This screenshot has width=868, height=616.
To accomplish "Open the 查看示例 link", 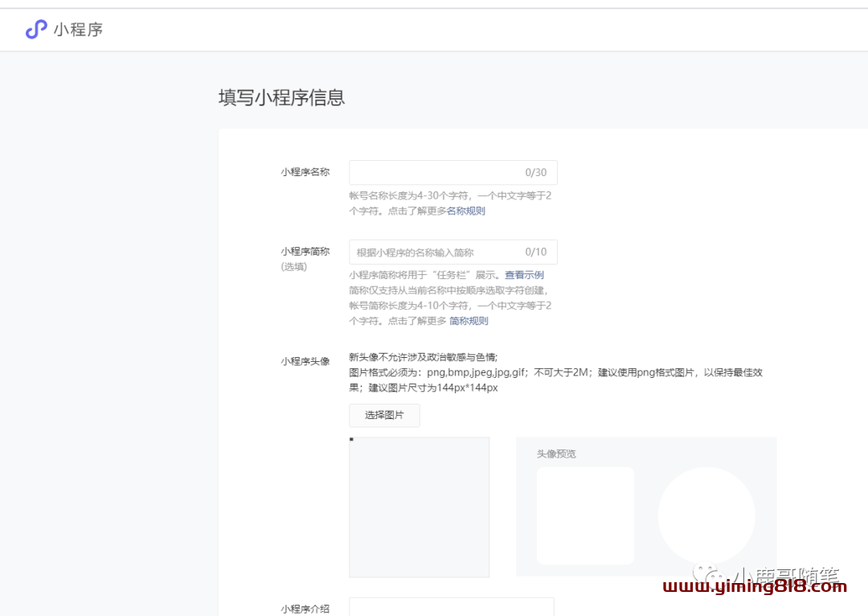I will (x=524, y=275).
